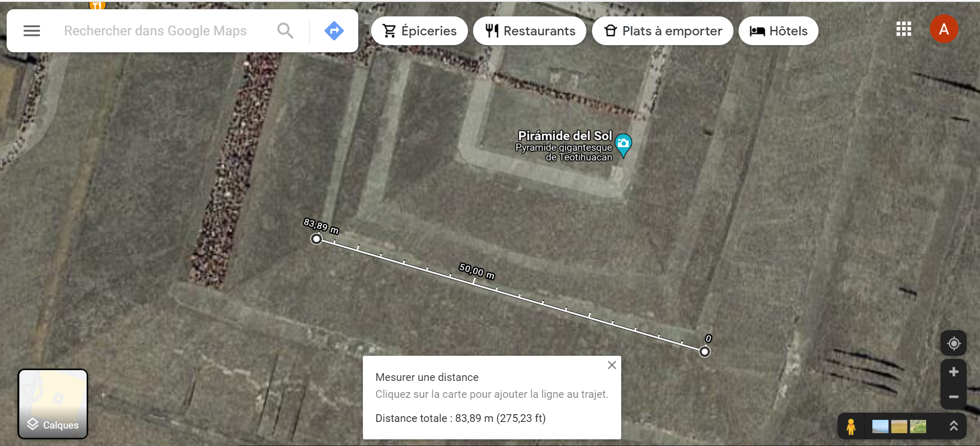Open the account avatar 'A'
This screenshot has width=980, height=446.
tap(944, 29)
